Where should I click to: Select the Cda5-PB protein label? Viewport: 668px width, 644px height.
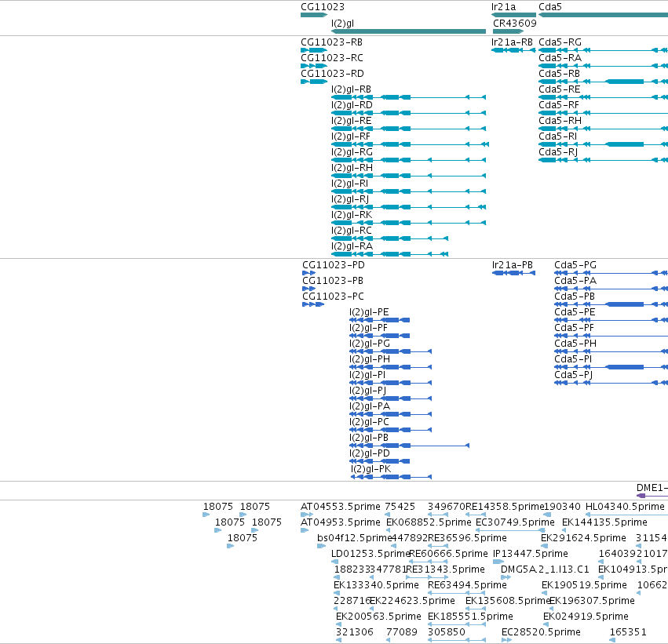point(575,297)
